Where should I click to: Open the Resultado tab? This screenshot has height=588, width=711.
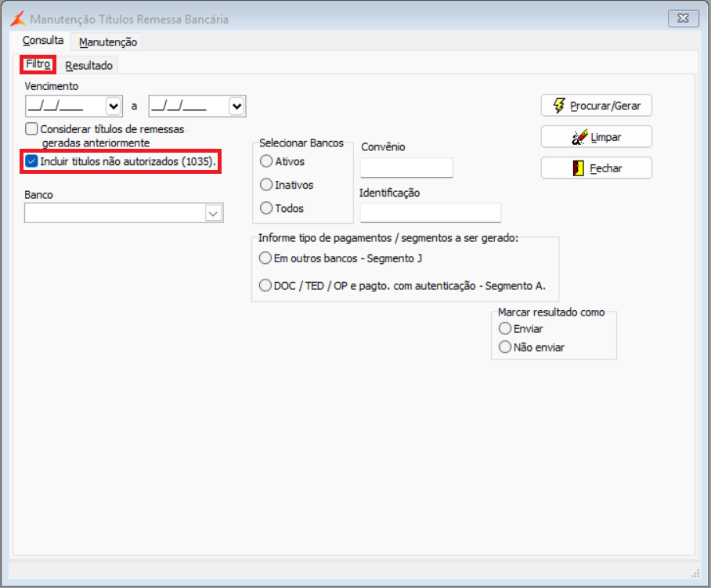[x=89, y=66]
